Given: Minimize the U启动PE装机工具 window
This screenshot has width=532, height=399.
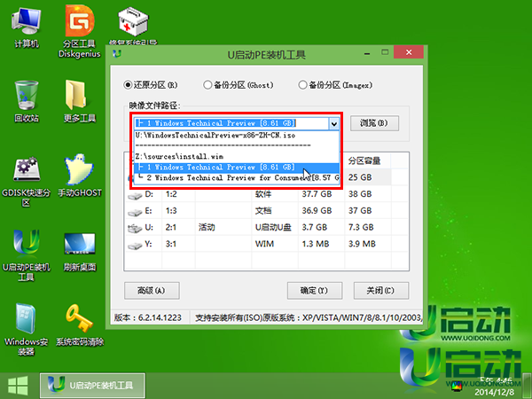Looking at the screenshot, I should 367,53.
